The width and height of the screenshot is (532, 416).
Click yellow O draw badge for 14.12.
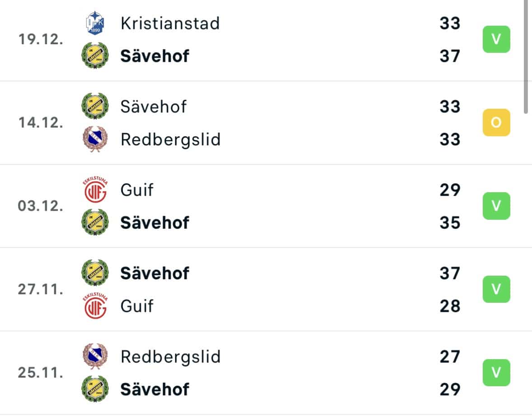496,122
